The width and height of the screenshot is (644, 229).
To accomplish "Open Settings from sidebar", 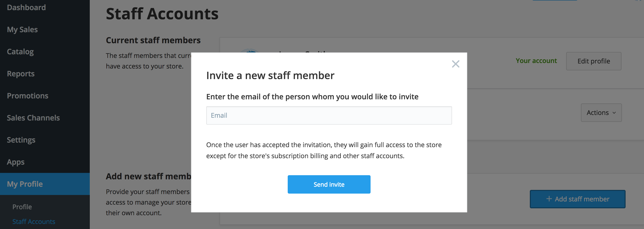I will click(x=21, y=140).
